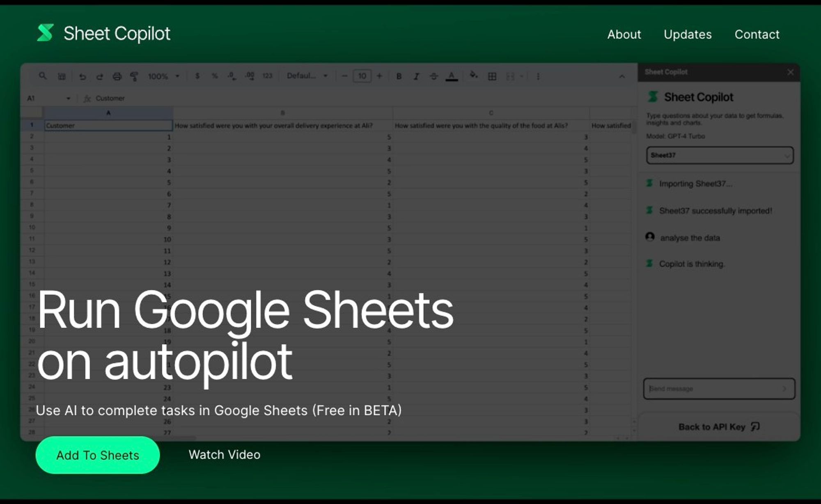This screenshot has width=821, height=504.
Task: Select column C header
Action: 491,112
